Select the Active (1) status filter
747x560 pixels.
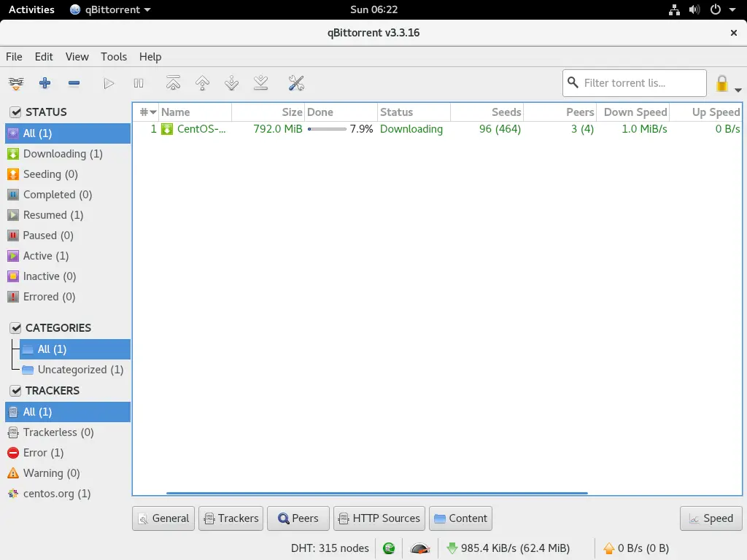(x=68, y=256)
